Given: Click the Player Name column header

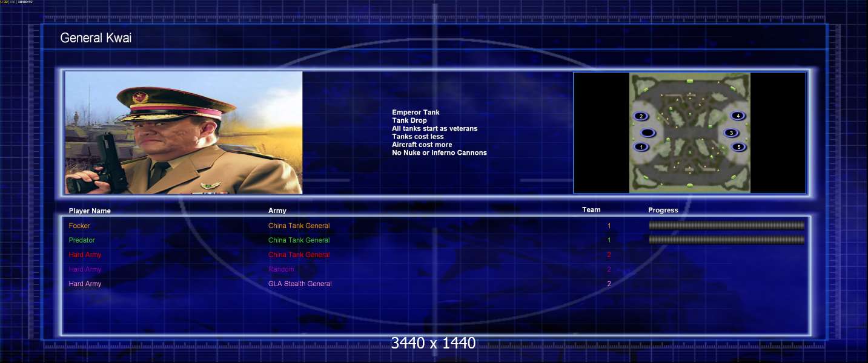Looking at the screenshot, I should (x=90, y=211).
